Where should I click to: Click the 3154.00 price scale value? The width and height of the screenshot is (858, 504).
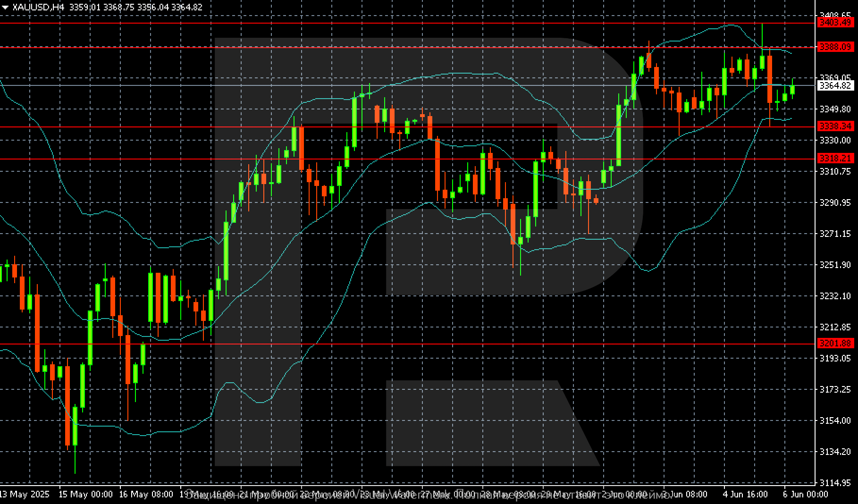point(835,420)
